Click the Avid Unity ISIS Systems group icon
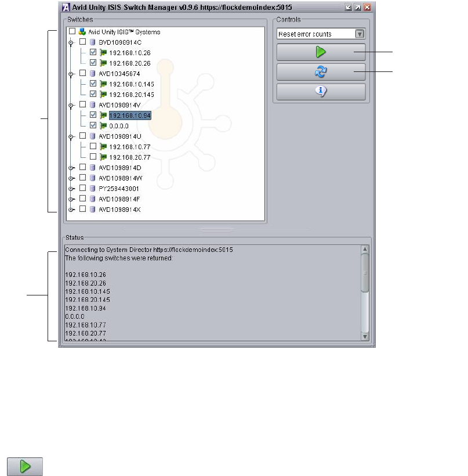Image resolution: width=468 pixels, height=476 pixels. (82, 31)
